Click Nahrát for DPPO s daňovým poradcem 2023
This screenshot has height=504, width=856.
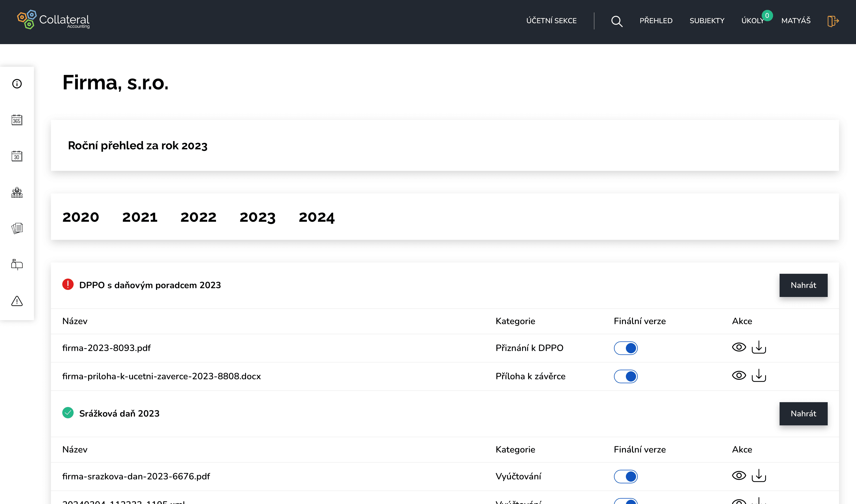(803, 285)
